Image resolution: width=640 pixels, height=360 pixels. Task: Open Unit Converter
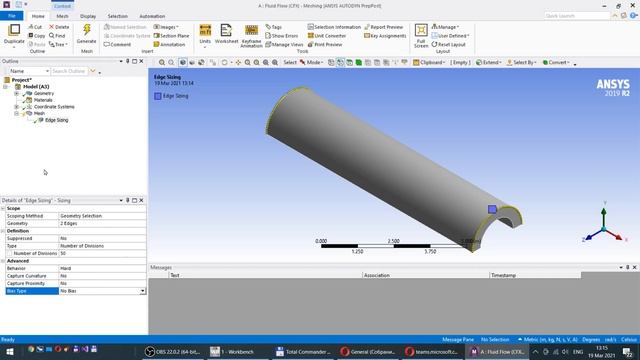coord(327,36)
